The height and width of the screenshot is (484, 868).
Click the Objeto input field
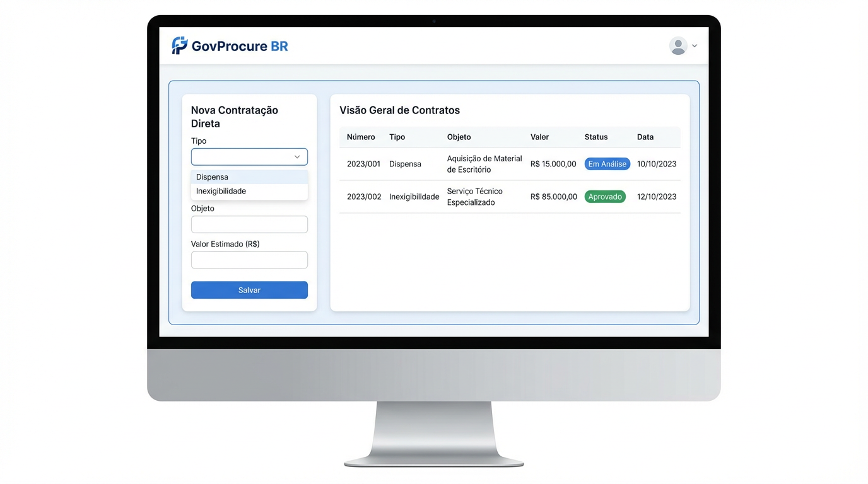[x=249, y=224]
